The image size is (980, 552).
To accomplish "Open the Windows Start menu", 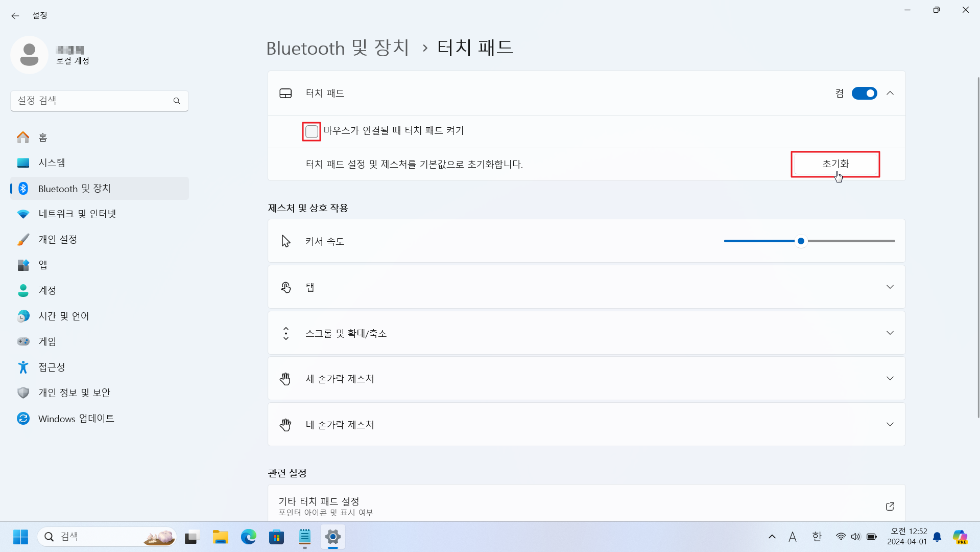I will [20, 537].
